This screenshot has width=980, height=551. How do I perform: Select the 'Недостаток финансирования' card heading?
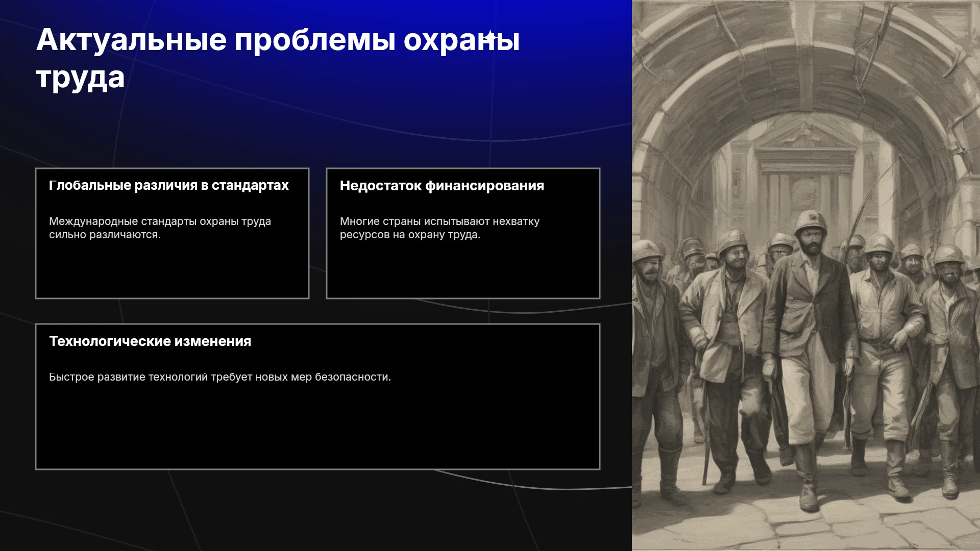pos(442,186)
